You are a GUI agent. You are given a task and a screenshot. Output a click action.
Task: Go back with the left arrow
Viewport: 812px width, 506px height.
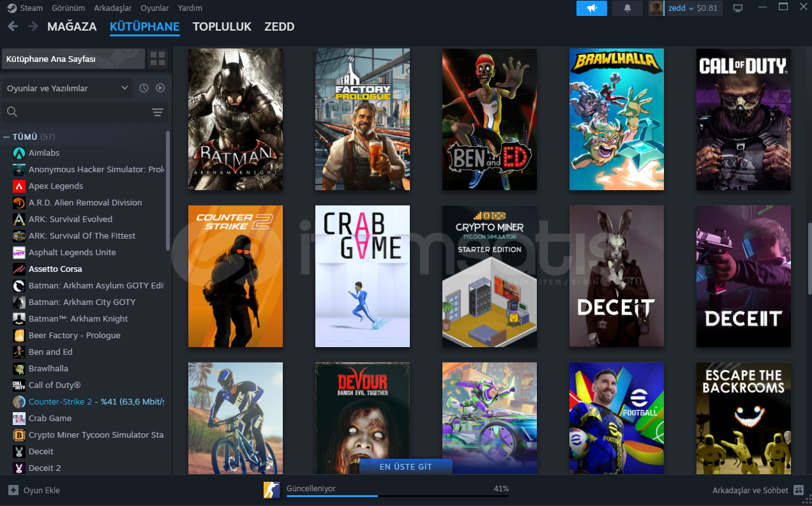13,26
